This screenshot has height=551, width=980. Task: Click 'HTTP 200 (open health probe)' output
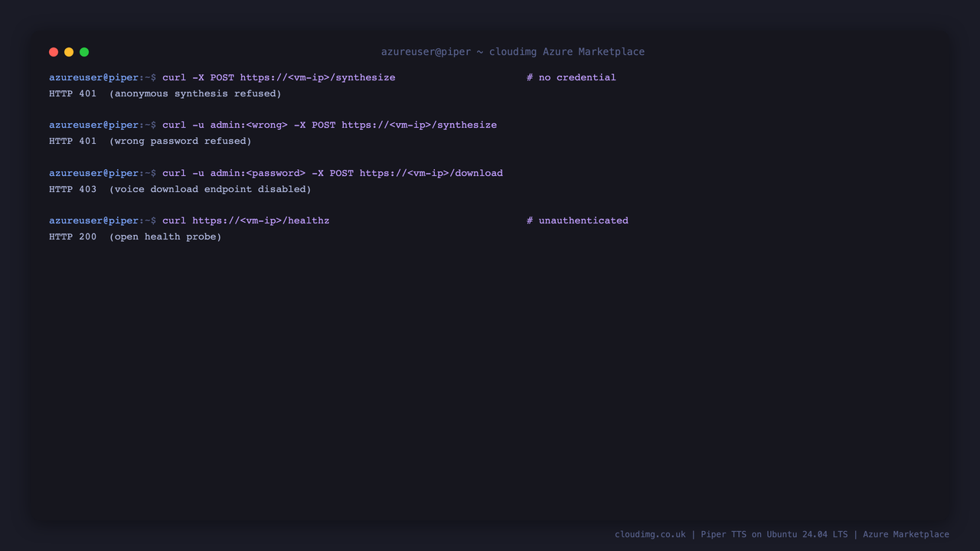pyautogui.click(x=136, y=236)
